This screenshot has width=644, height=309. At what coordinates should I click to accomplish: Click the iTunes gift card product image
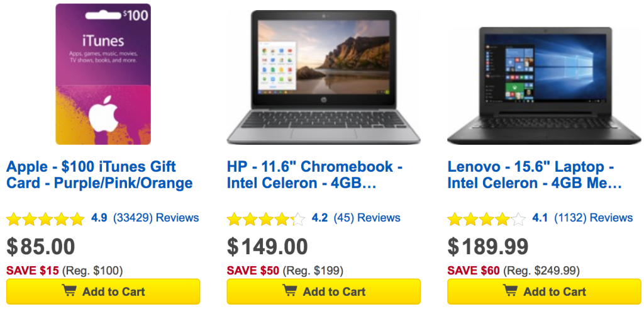[103, 74]
